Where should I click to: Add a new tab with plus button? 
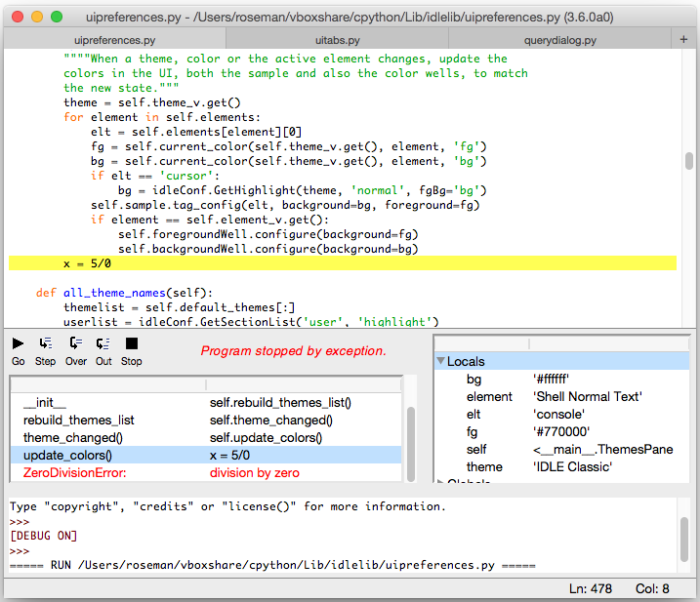pyautogui.click(x=683, y=39)
